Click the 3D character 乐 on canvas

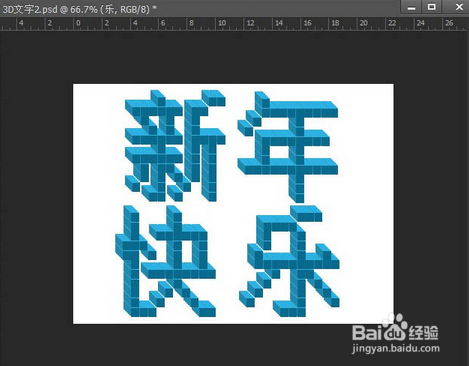(289, 261)
